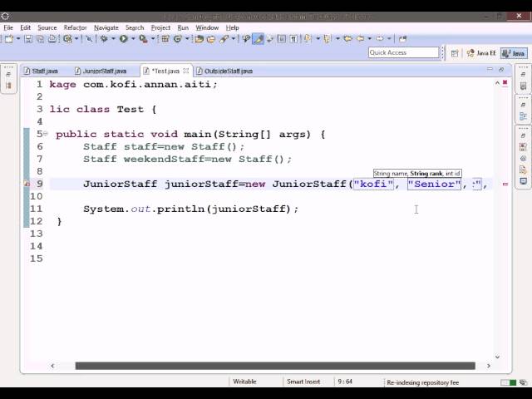Open the File menu
The width and height of the screenshot is (532, 399).
[x=8, y=27]
